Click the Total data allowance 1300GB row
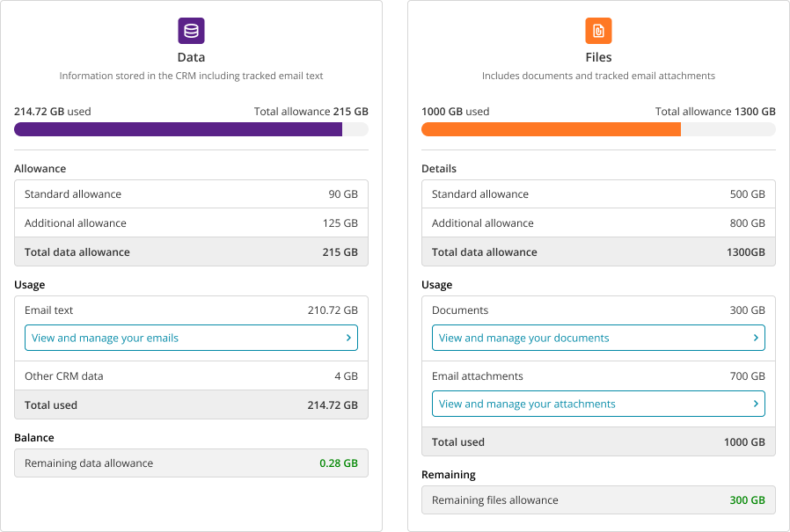This screenshot has height=532, width=790. 598,252
